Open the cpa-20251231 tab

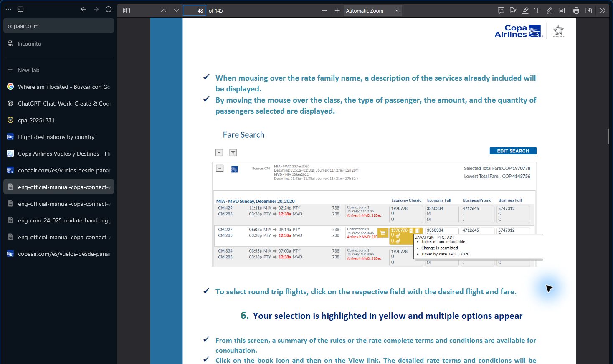pyautogui.click(x=58, y=120)
